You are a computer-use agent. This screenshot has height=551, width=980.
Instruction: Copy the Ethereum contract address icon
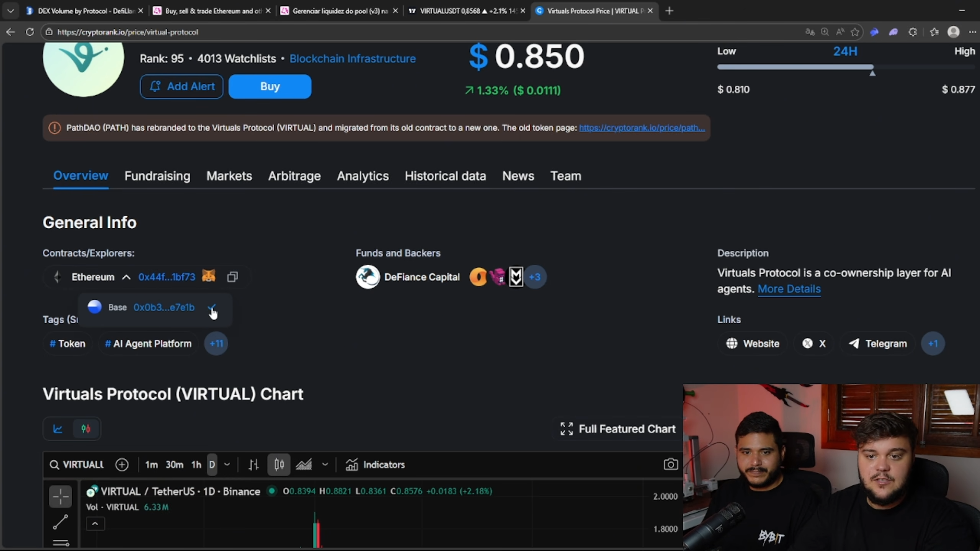pyautogui.click(x=232, y=277)
